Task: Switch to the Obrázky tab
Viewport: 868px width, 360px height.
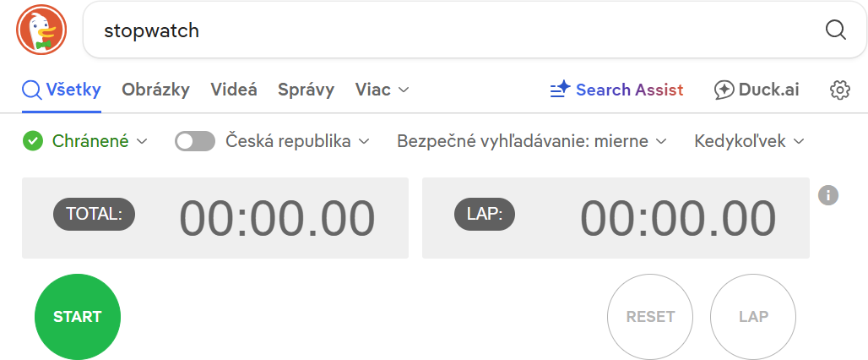Action: pyautogui.click(x=155, y=90)
